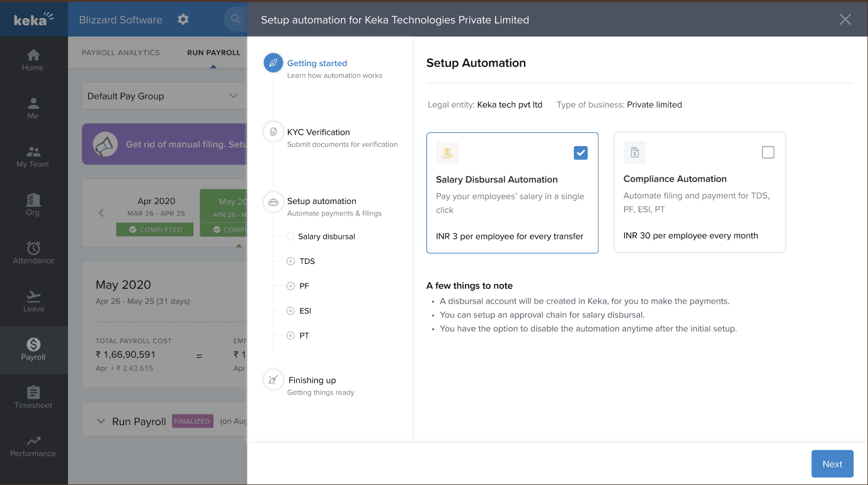
Task: Click 'INR 3 per employee for every transfer'
Action: coord(510,237)
